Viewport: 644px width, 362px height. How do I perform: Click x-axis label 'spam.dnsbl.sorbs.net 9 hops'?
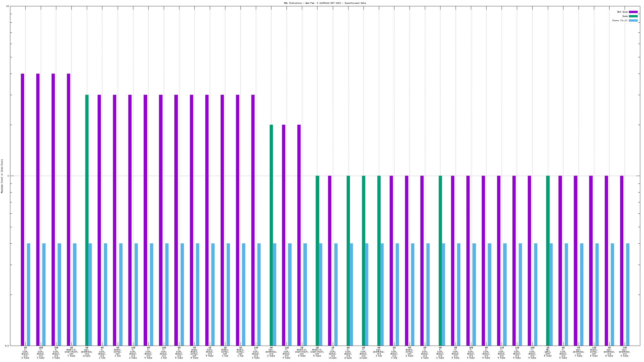tap(194, 353)
